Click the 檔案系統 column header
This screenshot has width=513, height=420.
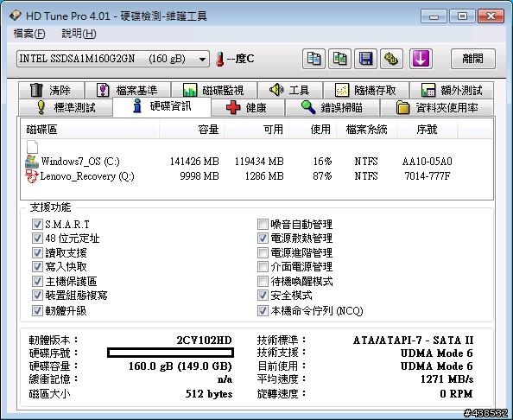pyautogui.click(x=367, y=130)
